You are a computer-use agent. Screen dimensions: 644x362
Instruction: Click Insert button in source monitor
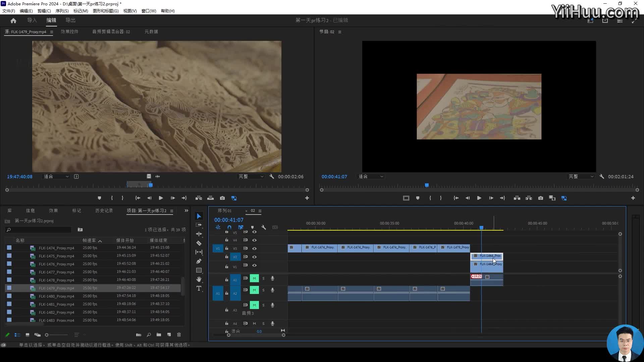pyautogui.click(x=199, y=198)
